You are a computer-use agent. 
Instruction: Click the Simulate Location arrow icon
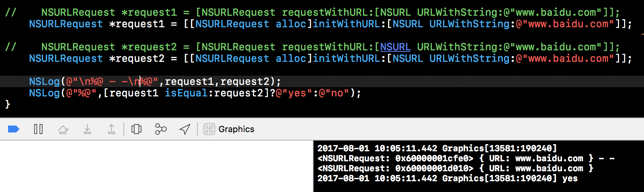(x=185, y=129)
